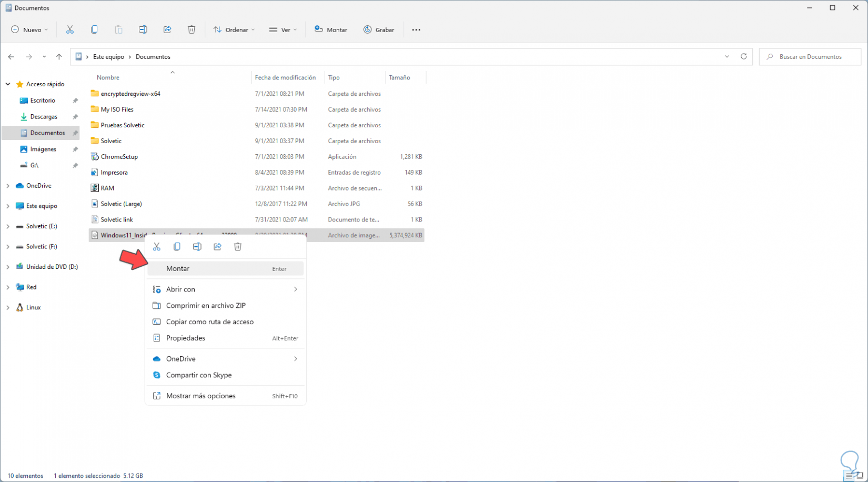
Task: Share the file using the context menu share icon
Action: pos(217,247)
